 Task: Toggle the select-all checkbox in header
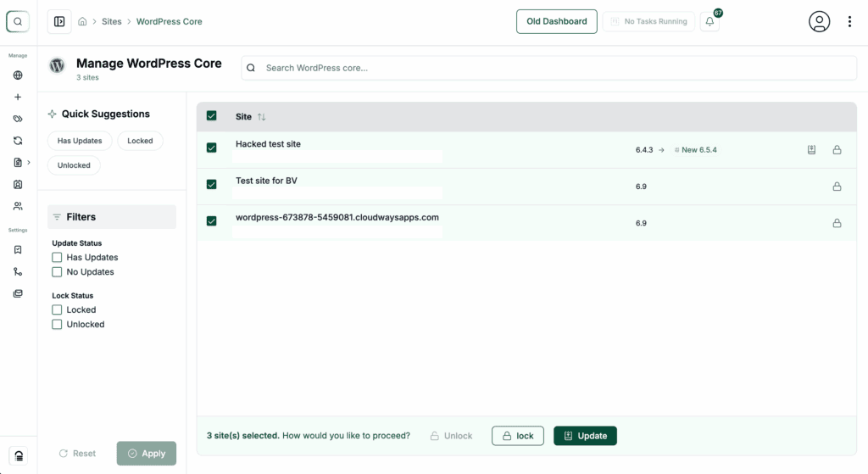pyautogui.click(x=211, y=115)
